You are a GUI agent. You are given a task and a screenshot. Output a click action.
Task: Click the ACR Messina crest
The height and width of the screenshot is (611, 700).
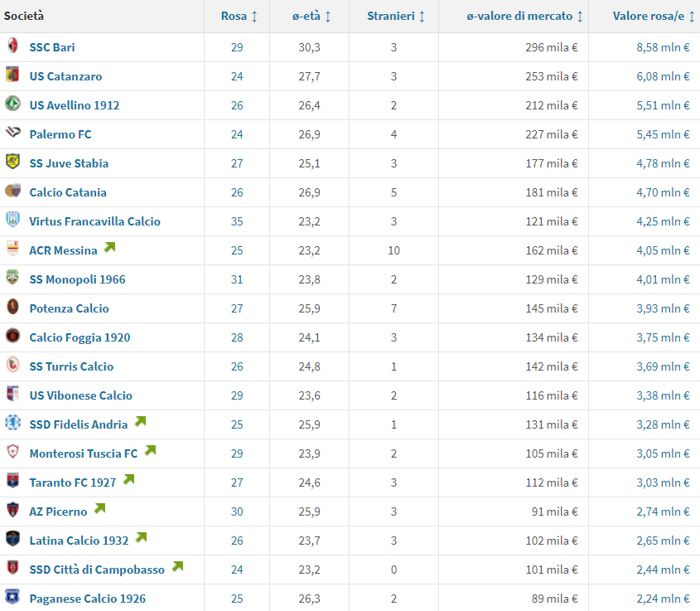point(13,249)
